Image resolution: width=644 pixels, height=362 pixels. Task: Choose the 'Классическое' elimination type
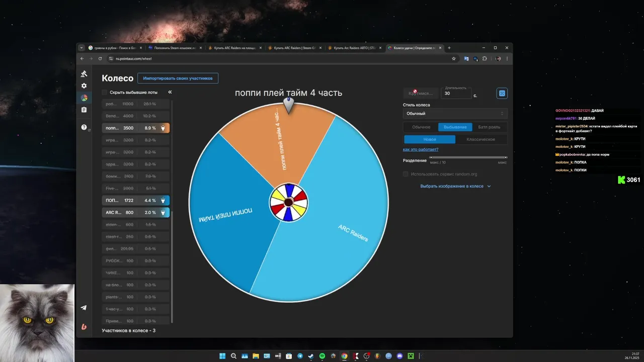(481, 139)
